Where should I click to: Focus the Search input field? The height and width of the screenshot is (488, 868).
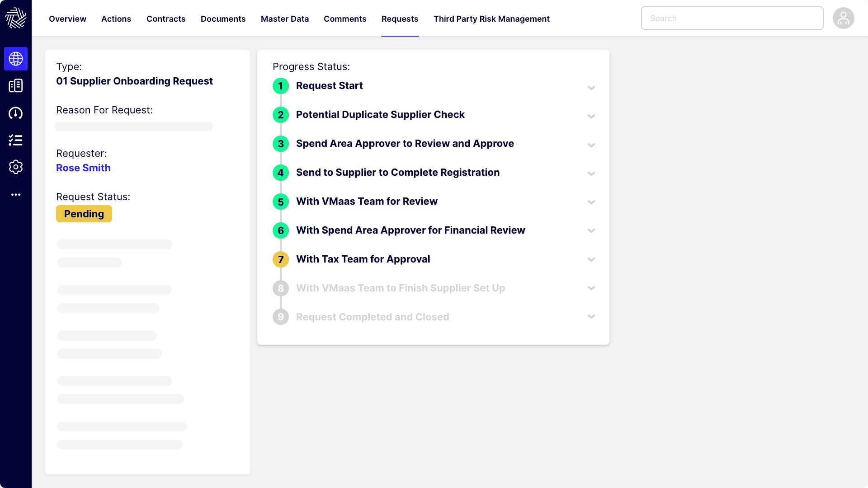[x=732, y=19]
